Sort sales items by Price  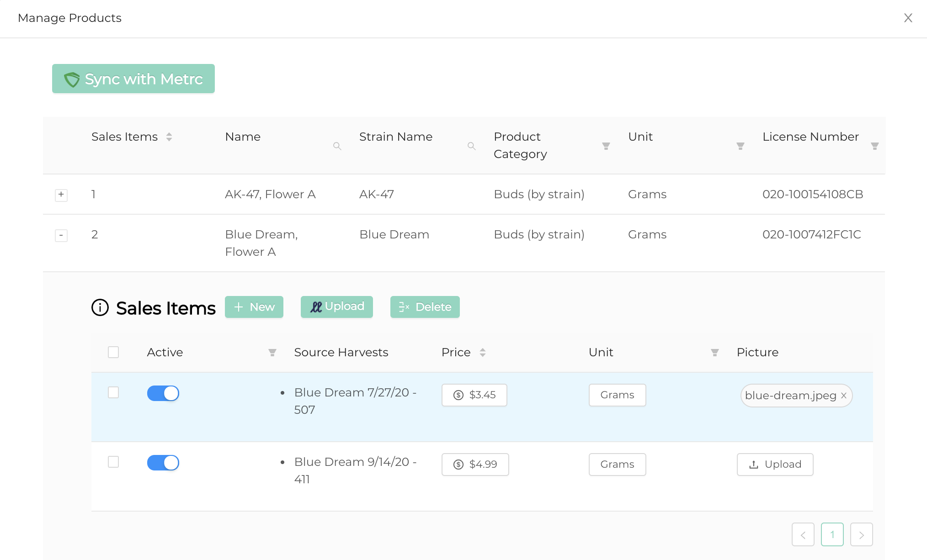tap(483, 352)
